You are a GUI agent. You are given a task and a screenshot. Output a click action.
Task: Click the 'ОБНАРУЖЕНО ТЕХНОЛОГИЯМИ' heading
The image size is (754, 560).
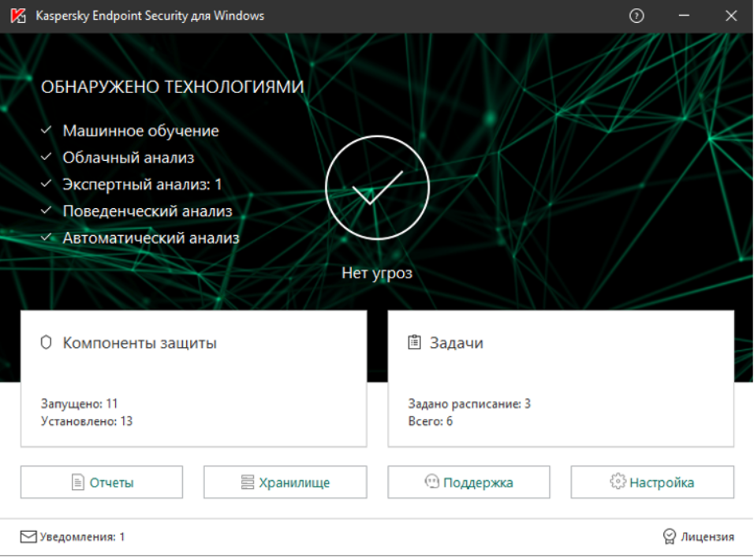point(172,87)
